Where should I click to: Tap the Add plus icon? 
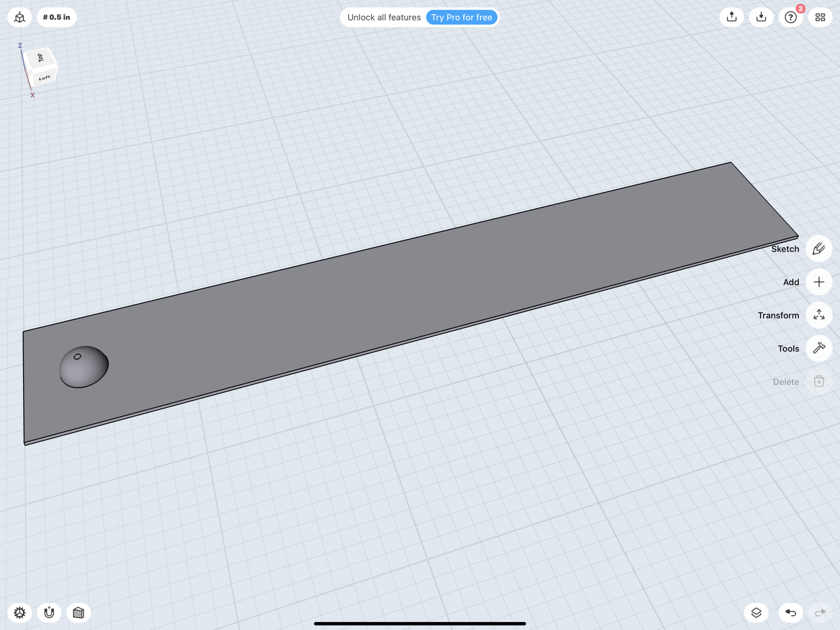tap(819, 282)
